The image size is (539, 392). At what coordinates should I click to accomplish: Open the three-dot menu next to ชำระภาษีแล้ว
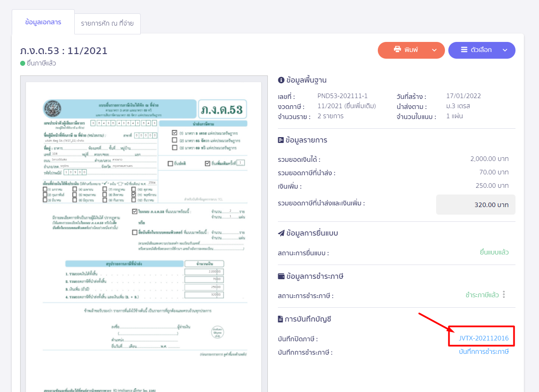(504, 295)
